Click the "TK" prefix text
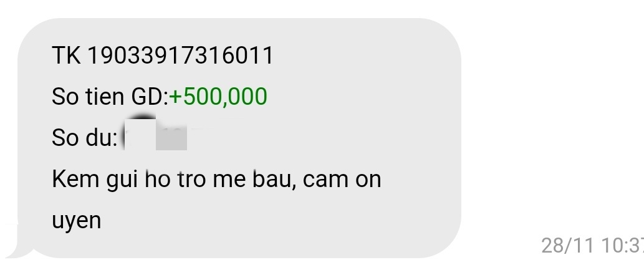The width and height of the screenshot is (644, 275). click(x=66, y=55)
